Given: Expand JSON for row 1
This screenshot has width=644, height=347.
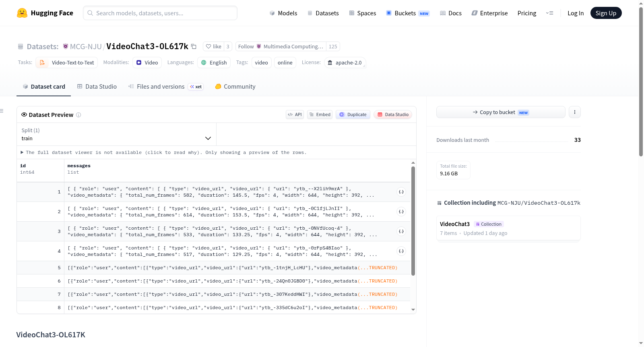Looking at the screenshot, I should tap(401, 192).
